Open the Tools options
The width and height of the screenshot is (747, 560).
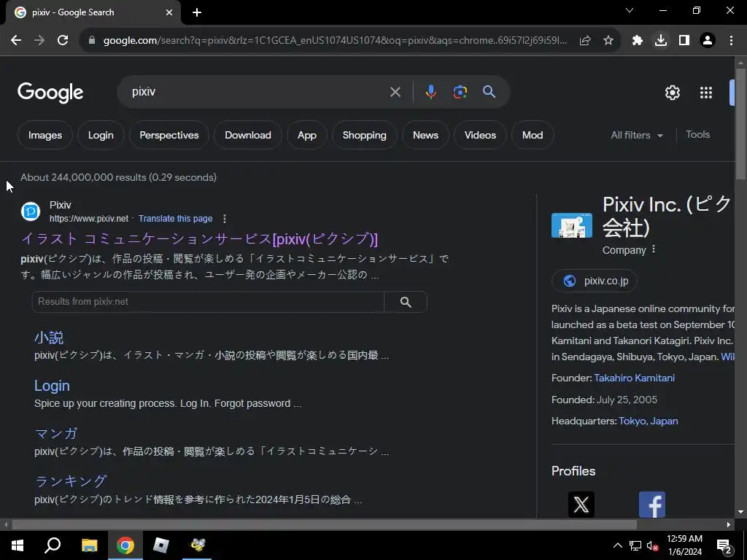(x=697, y=135)
